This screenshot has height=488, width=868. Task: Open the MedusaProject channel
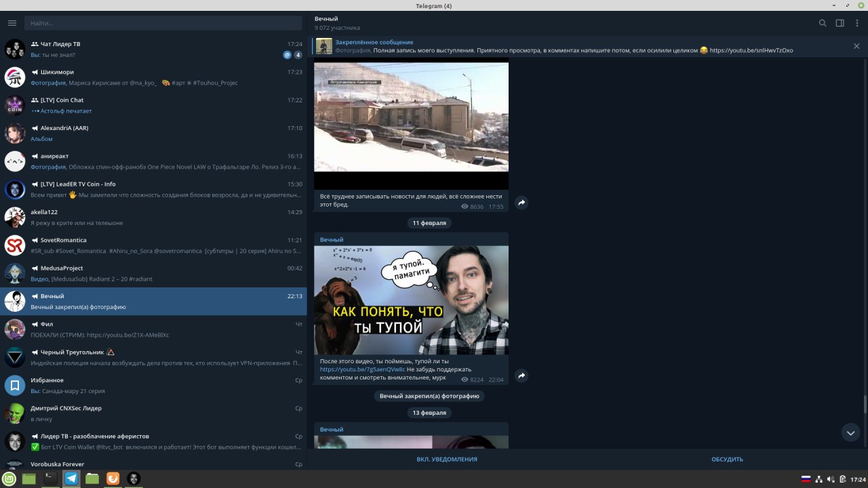(x=153, y=273)
